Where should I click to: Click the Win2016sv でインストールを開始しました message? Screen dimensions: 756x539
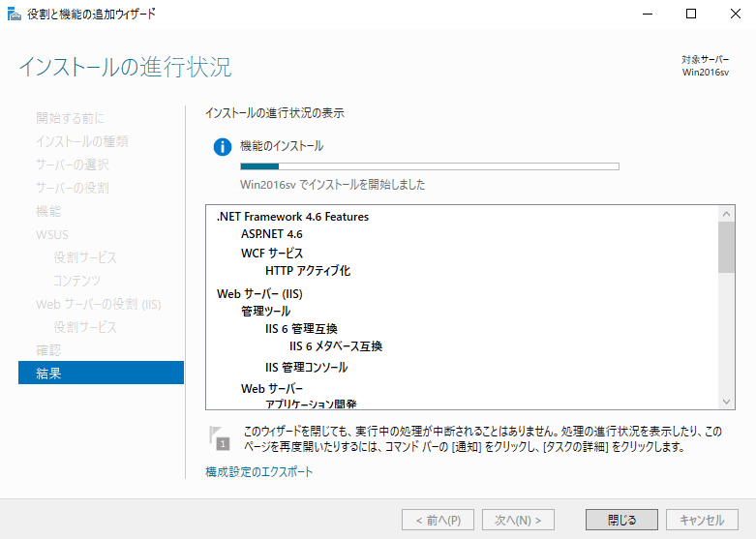point(333,185)
